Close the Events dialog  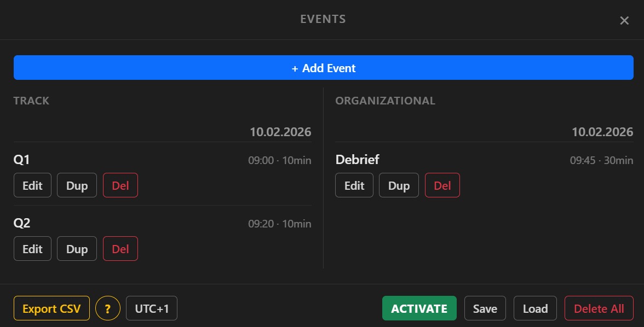tap(624, 20)
